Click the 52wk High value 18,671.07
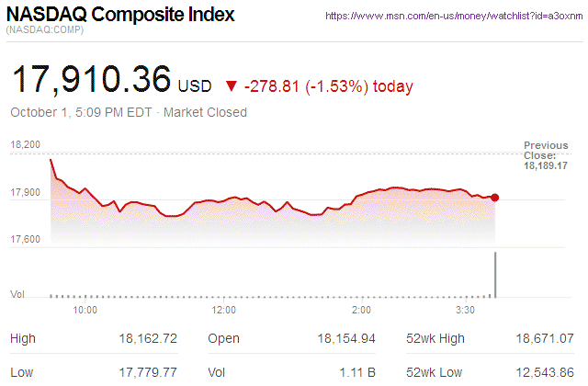This screenshot has height=386, width=588. [x=545, y=338]
